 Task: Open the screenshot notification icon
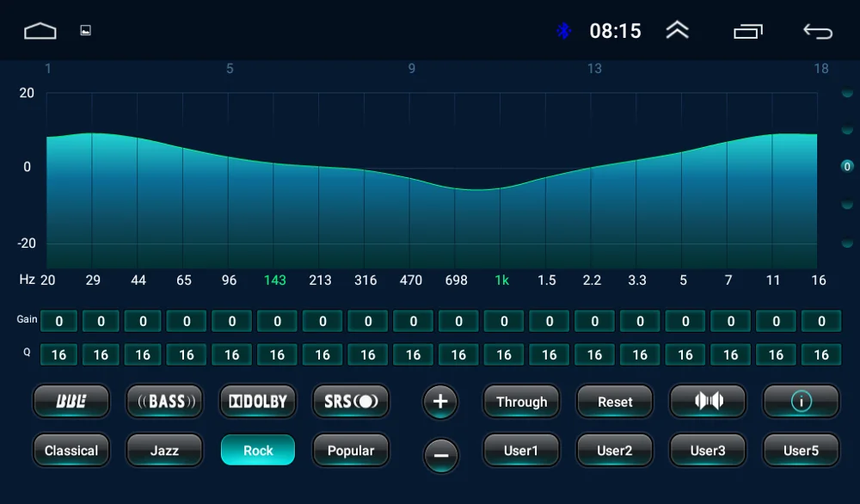point(85,31)
